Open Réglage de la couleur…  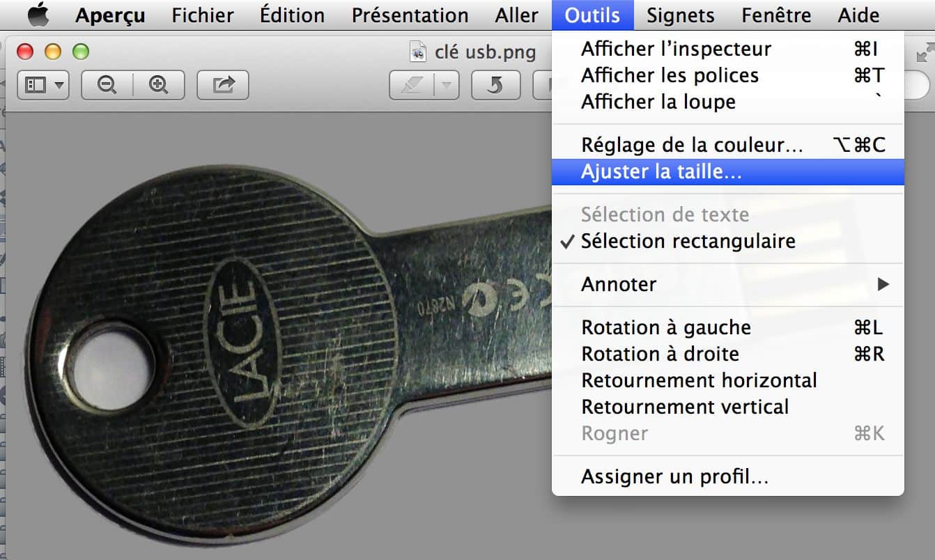click(x=728, y=145)
